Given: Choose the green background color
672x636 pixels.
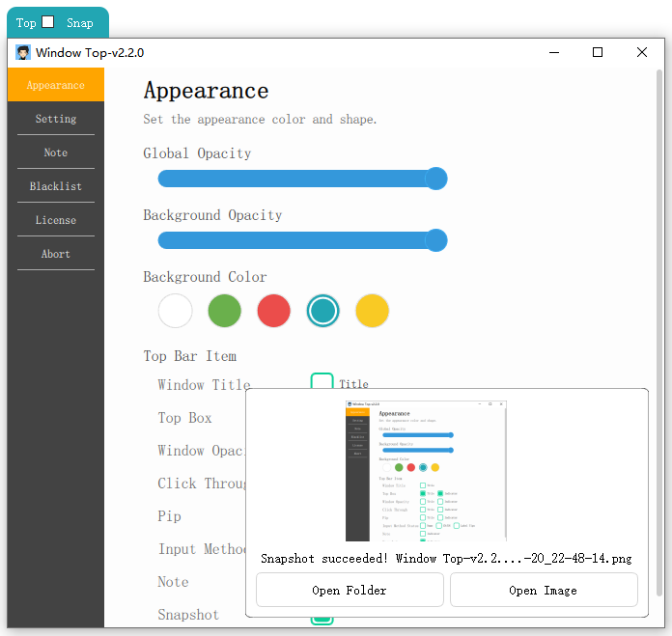Looking at the screenshot, I should coord(225,311).
